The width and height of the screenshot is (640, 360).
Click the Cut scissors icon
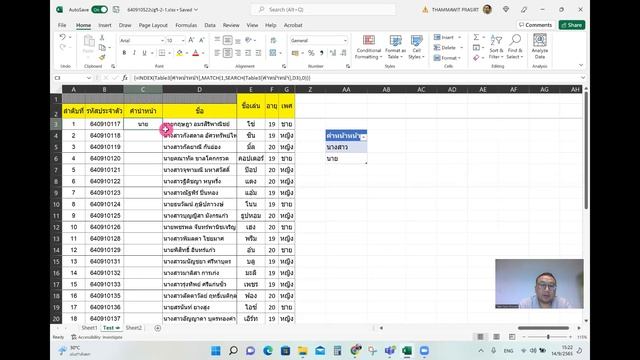pyautogui.click(x=102, y=38)
